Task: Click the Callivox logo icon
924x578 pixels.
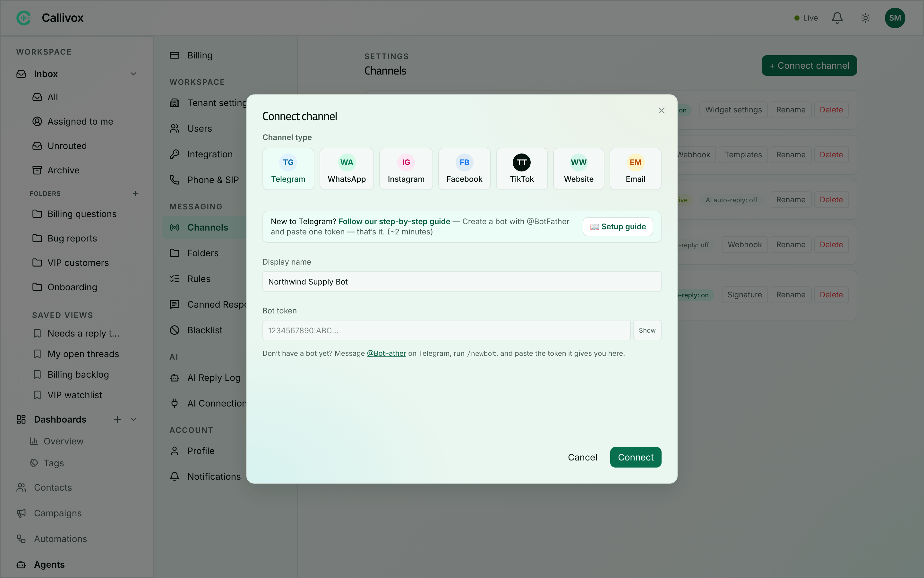Action: click(x=24, y=18)
